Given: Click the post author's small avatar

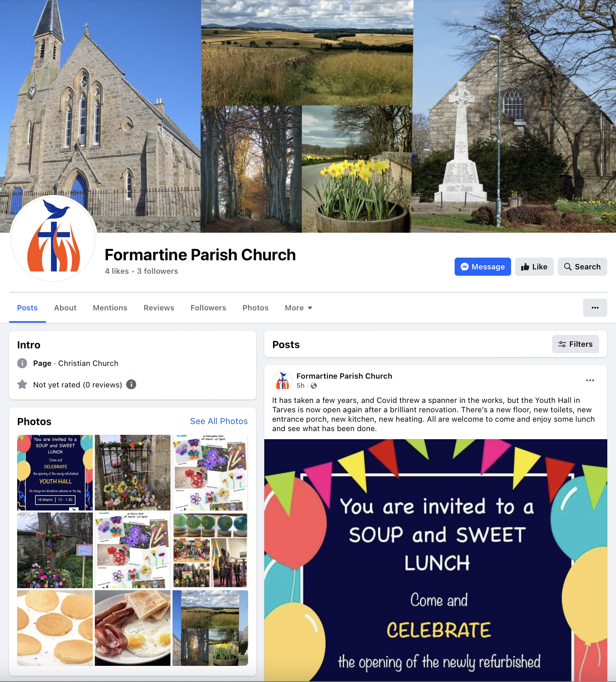Looking at the screenshot, I should pos(282,381).
